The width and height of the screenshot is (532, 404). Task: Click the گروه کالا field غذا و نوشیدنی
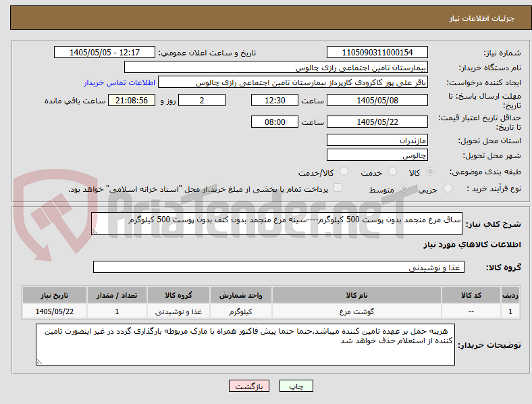coord(279,267)
